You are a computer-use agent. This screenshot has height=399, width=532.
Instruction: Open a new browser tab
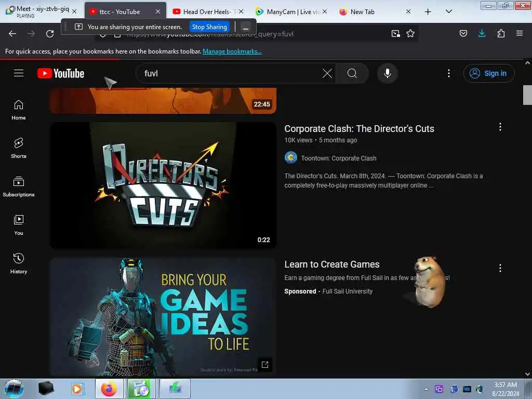point(428,11)
